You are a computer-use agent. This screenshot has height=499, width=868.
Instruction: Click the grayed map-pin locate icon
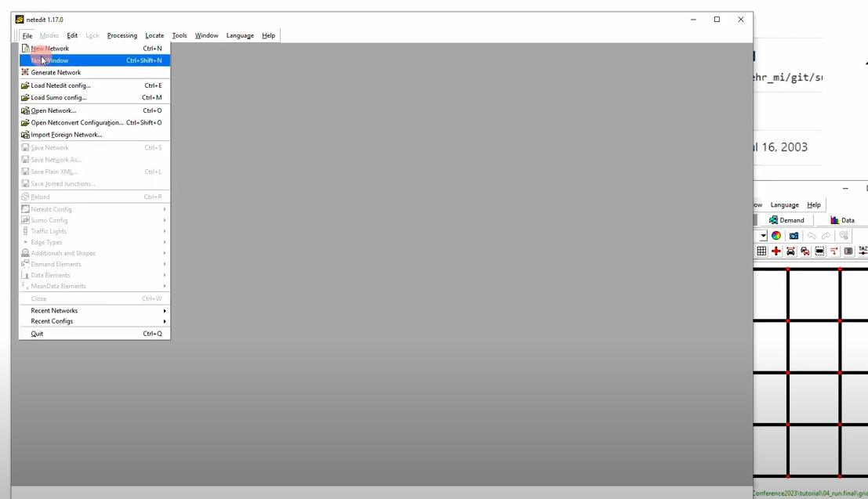844,236
